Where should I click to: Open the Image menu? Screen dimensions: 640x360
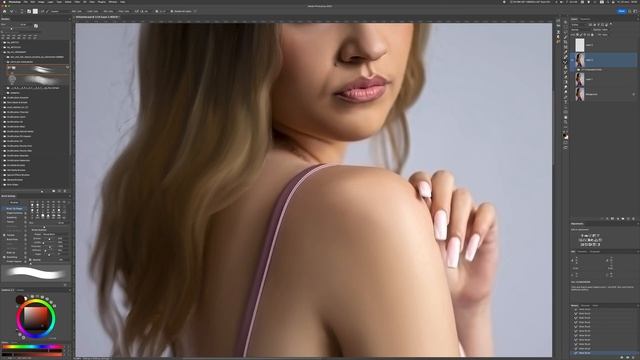tap(41, 2)
